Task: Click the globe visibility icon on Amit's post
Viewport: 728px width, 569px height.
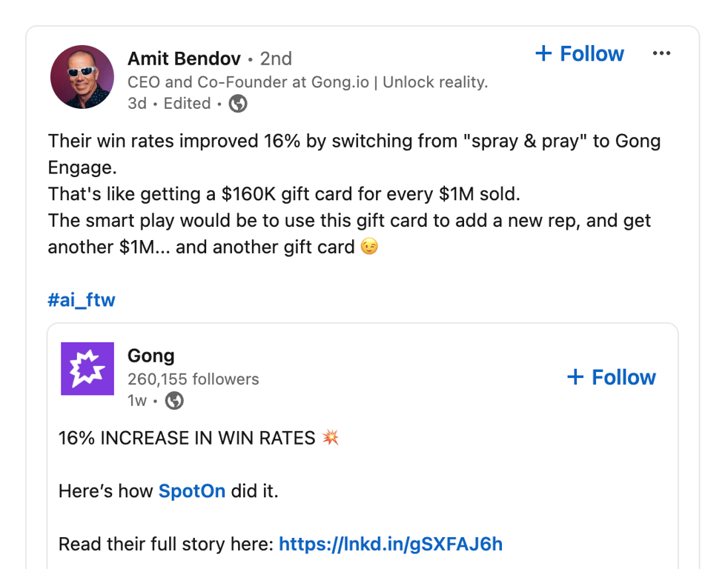Action: tap(237, 104)
